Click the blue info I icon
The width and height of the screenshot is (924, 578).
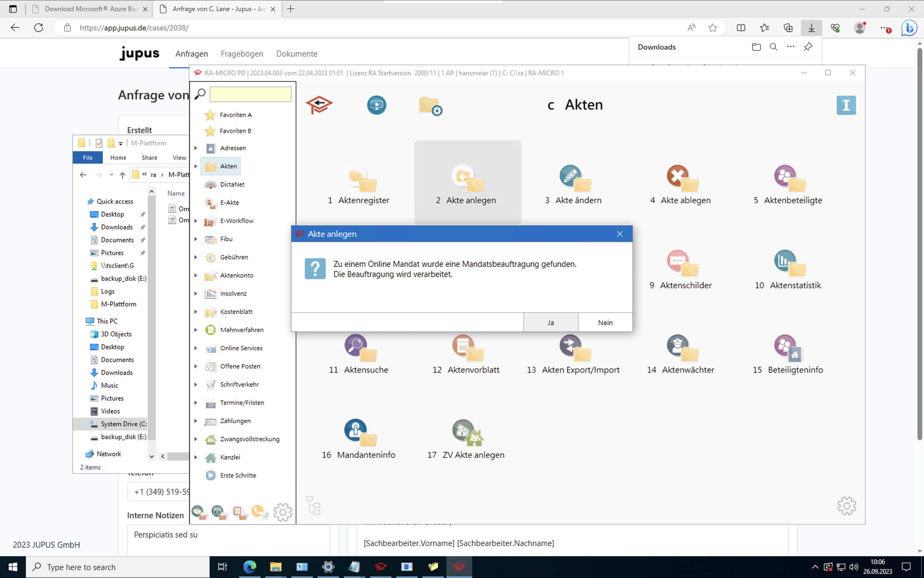pos(846,105)
